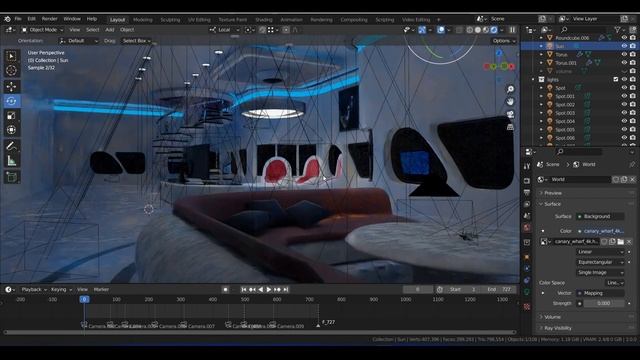The height and width of the screenshot is (360, 640).
Task: Select the Rotate tool
Action: pyautogui.click(x=11, y=101)
